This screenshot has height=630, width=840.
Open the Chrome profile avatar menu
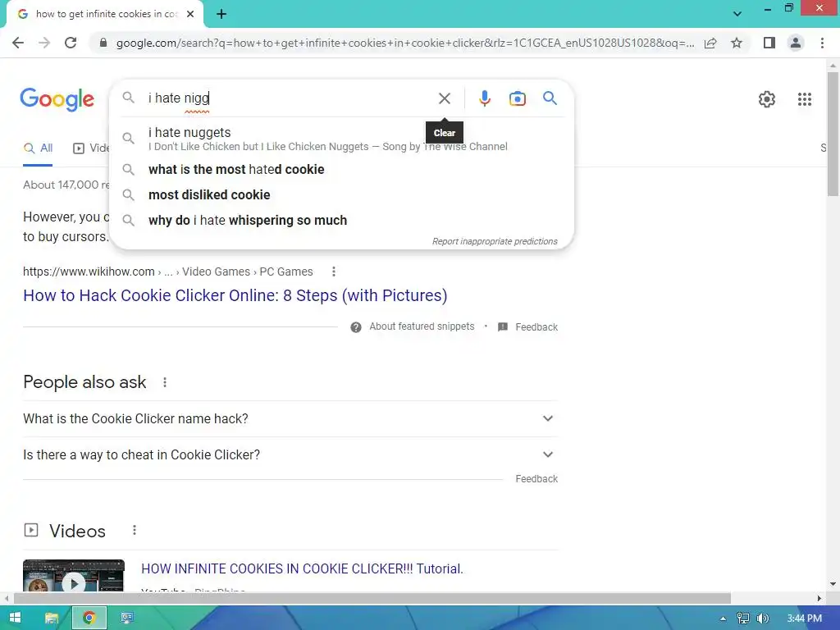coord(796,43)
